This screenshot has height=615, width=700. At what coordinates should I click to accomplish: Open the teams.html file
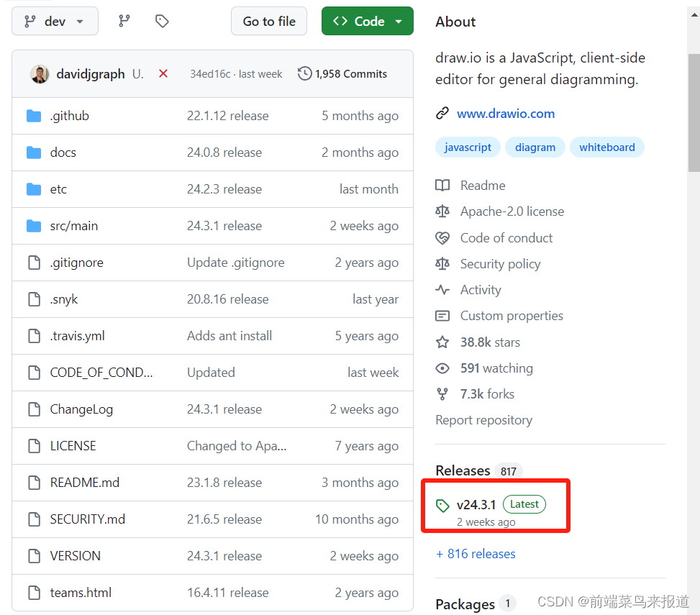81,593
